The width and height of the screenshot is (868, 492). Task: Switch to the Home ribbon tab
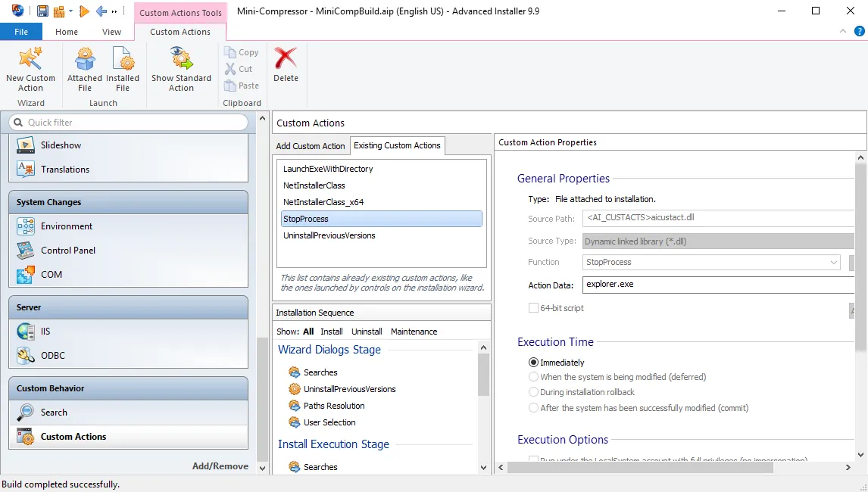pos(67,32)
